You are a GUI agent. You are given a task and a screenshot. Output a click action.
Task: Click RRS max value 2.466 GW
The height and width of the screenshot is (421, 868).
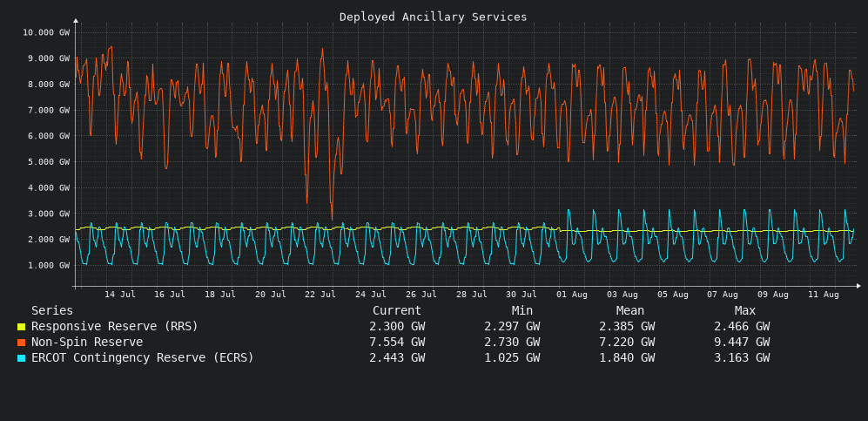pos(742,327)
